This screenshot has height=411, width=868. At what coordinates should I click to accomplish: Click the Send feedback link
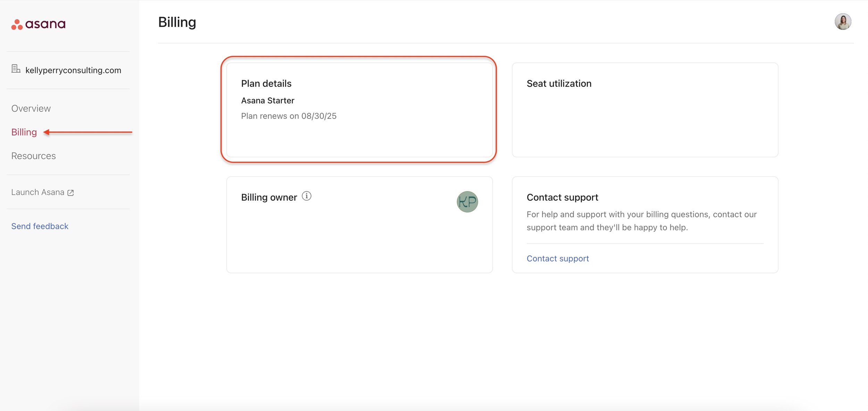point(40,226)
